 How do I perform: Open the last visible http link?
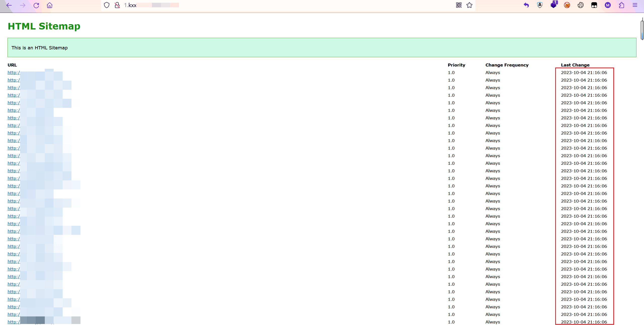[14, 322]
